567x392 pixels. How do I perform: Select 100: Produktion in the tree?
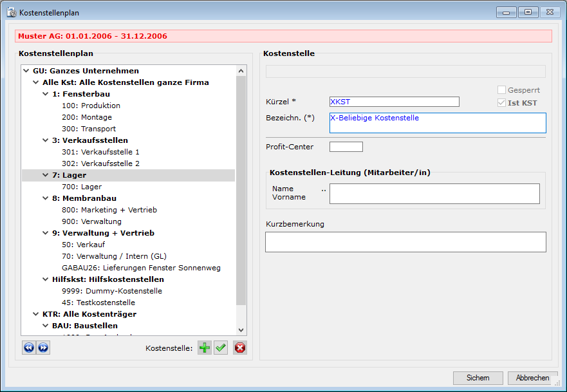(91, 106)
